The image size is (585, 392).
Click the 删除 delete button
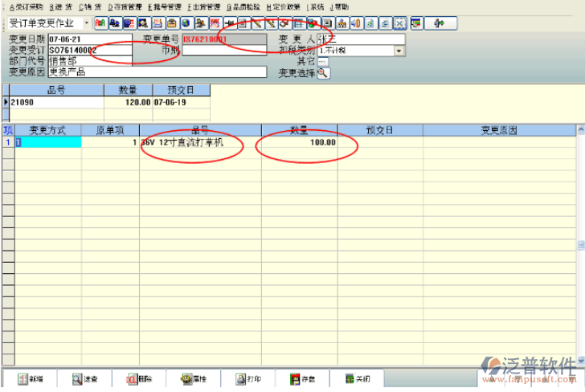pyautogui.click(x=139, y=379)
